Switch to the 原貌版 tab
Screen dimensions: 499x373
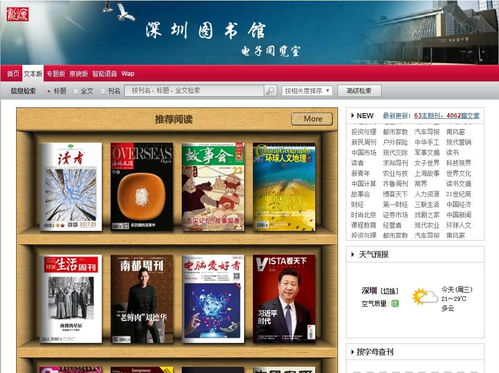click(78, 74)
